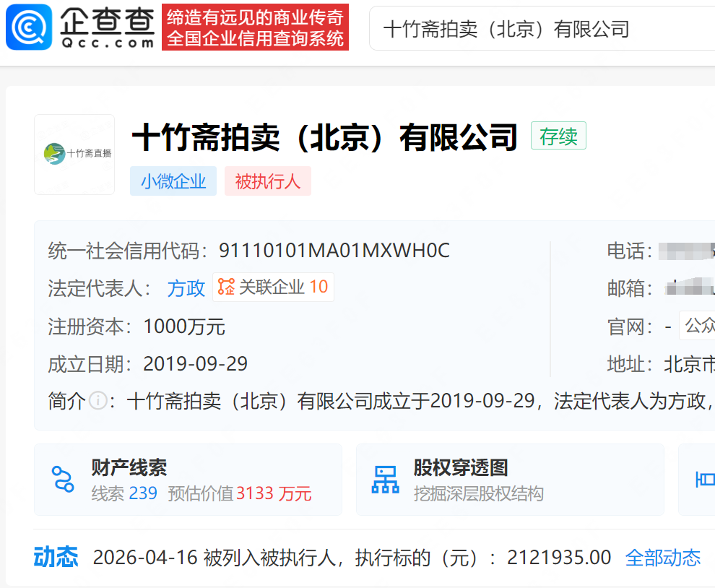Click the 2026-04-16 被列入被执行人 dynamic entry
The width and height of the screenshot is (715, 588).
[352, 558]
